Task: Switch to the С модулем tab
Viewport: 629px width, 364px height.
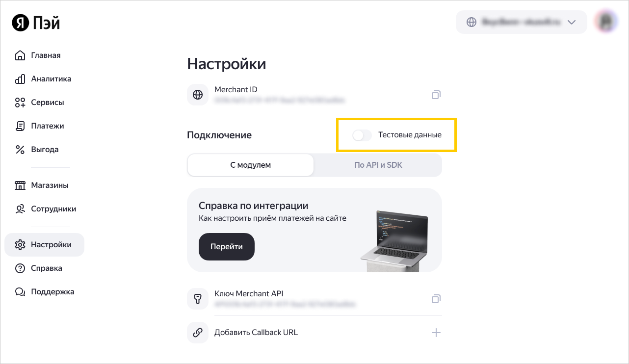Action: tap(250, 165)
